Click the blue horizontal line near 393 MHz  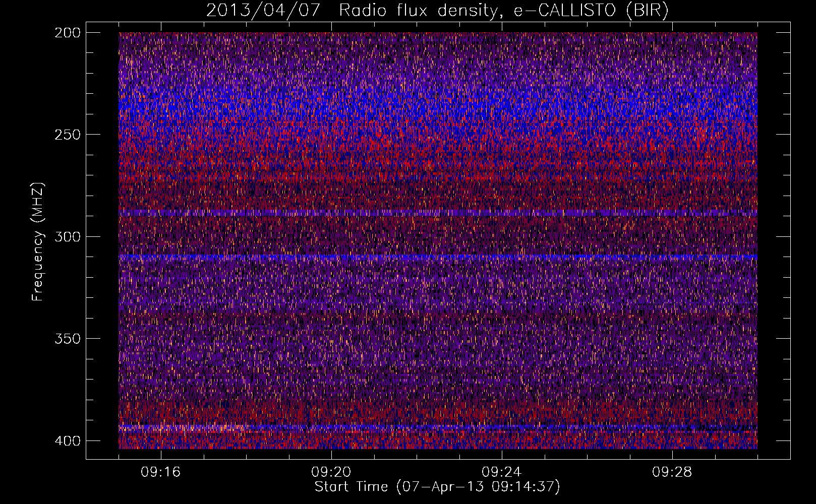tap(438, 427)
